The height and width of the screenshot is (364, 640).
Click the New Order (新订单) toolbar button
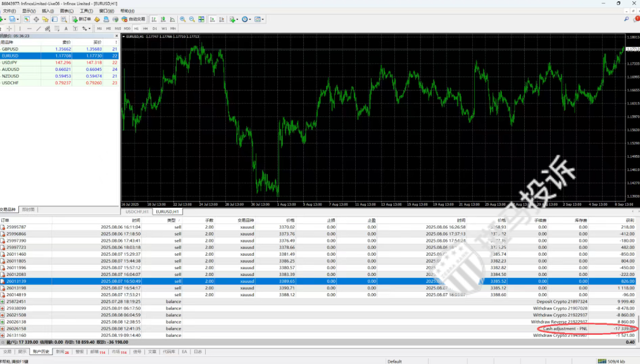point(82,19)
